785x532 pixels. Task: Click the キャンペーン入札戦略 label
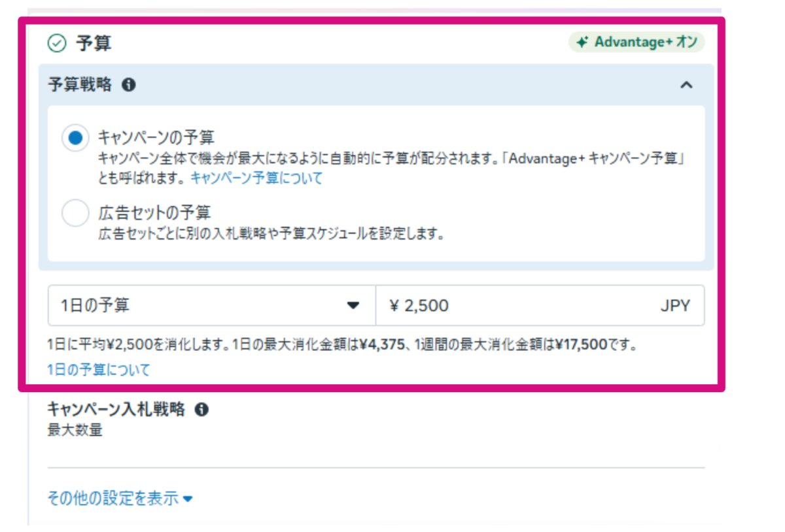coord(116,410)
